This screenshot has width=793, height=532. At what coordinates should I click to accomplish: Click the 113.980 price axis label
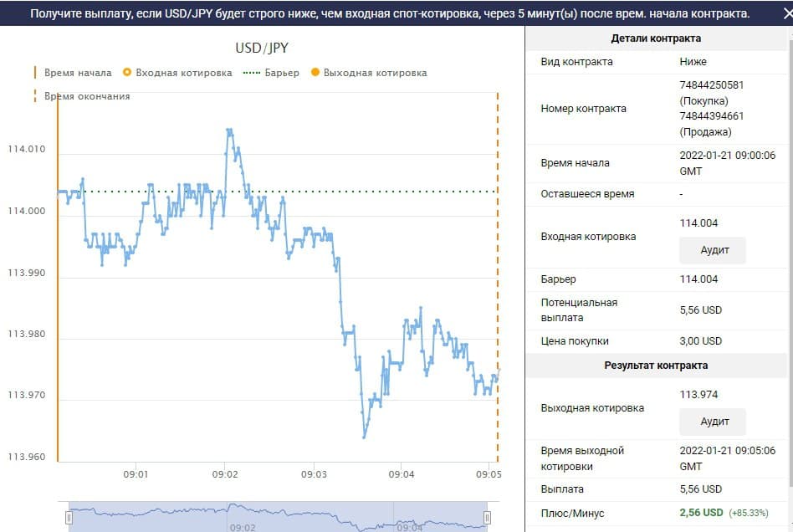coord(26,334)
